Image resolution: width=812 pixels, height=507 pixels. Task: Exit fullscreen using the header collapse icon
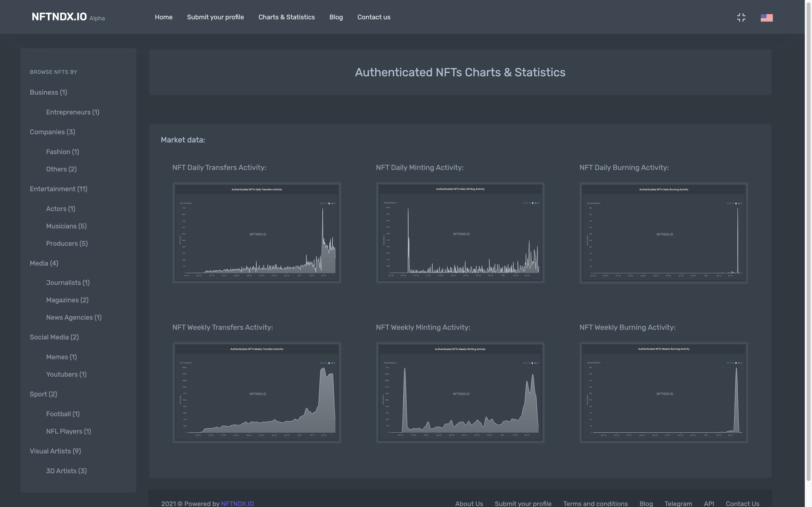click(741, 17)
